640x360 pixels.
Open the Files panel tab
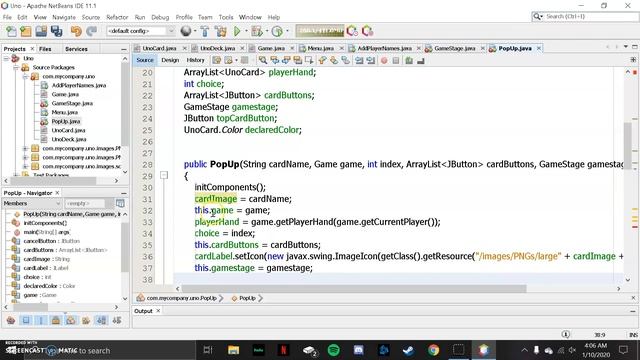(45, 49)
